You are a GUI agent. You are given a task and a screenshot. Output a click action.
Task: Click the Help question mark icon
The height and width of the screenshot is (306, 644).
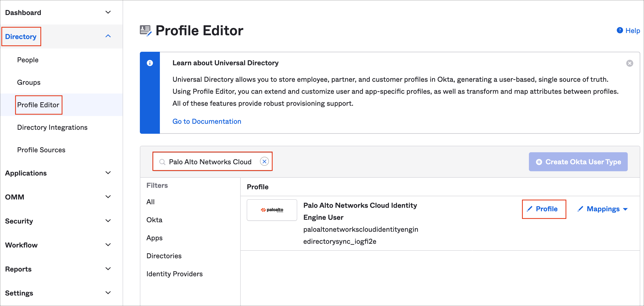tap(620, 30)
